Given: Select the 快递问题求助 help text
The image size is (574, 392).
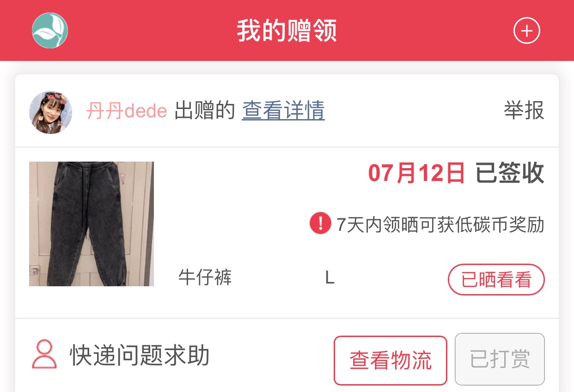Looking at the screenshot, I should pyautogui.click(x=140, y=356).
